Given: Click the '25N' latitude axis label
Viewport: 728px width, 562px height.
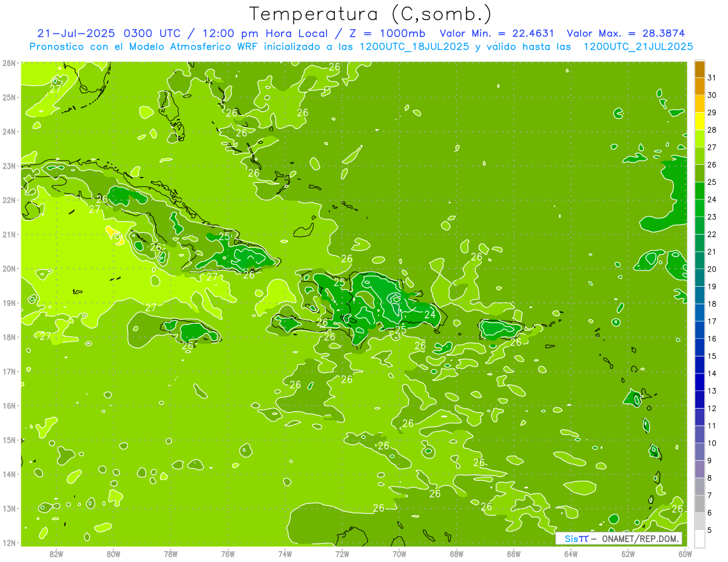Looking at the screenshot, I should tap(8, 98).
